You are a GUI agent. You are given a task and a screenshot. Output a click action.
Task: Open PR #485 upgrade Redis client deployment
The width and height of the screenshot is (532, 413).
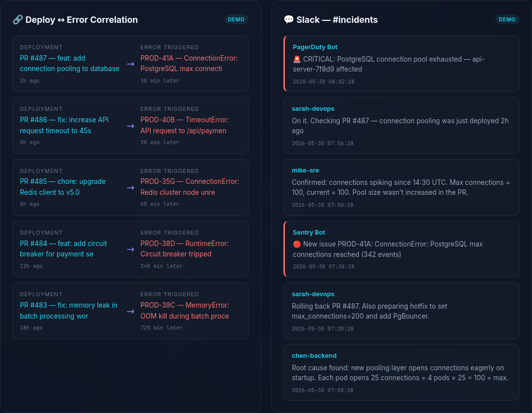coord(63,187)
